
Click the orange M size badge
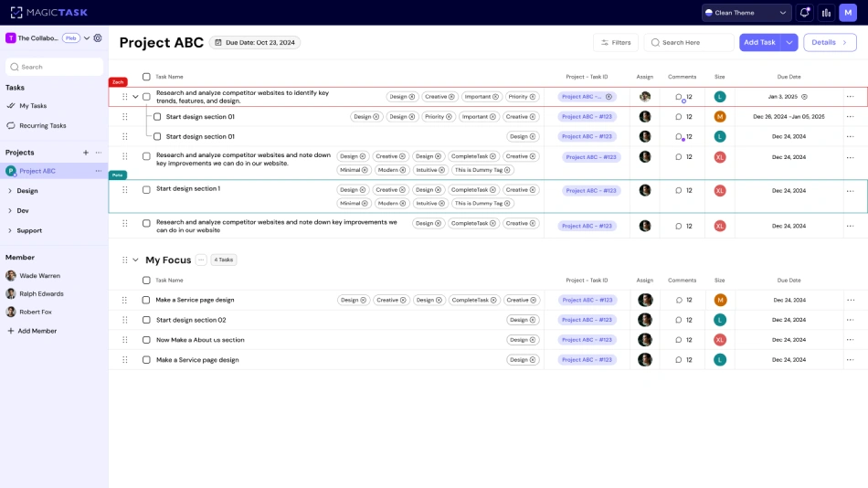click(x=720, y=117)
